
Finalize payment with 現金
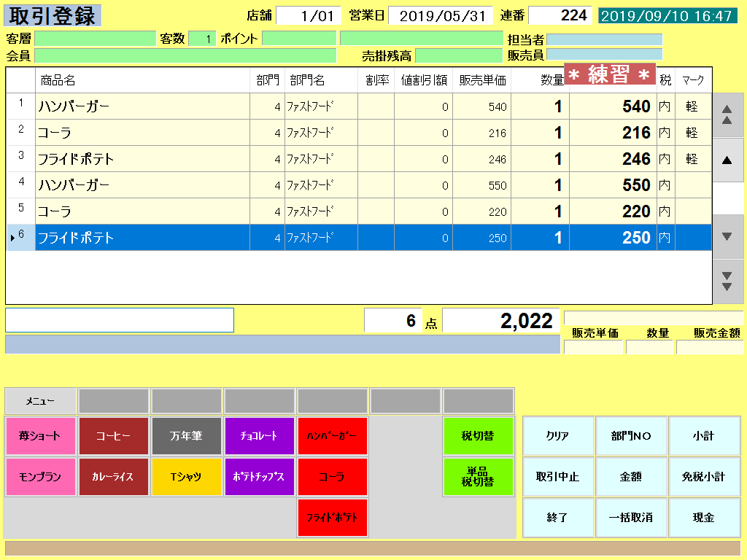(705, 518)
